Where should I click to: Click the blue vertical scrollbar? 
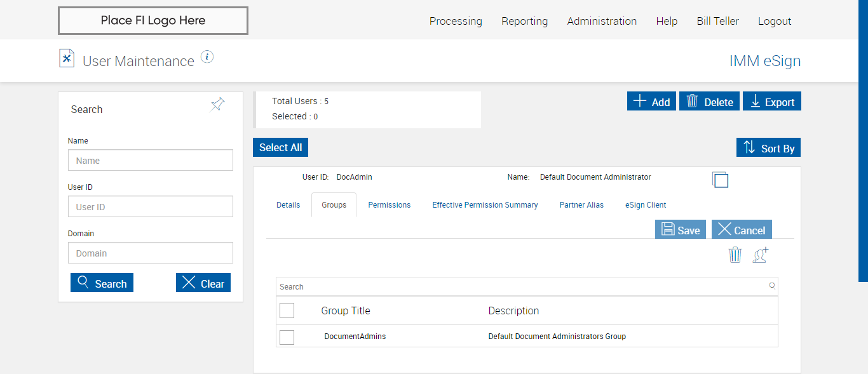[x=863, y=140]
